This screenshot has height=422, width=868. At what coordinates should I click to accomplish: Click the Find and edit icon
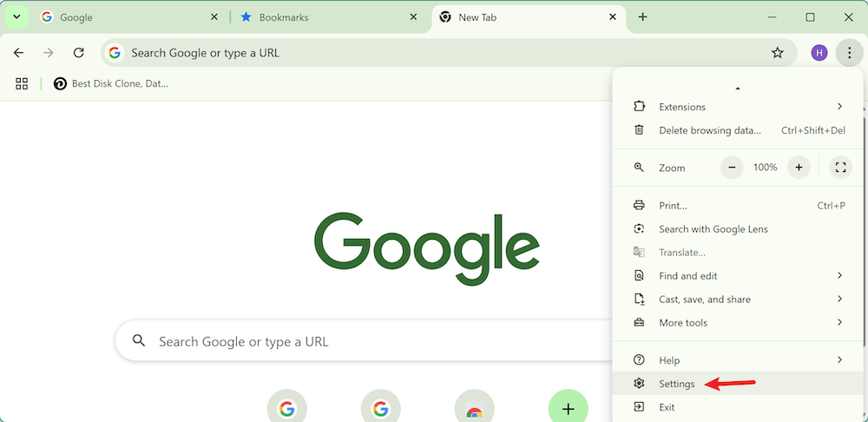point(639,276)
